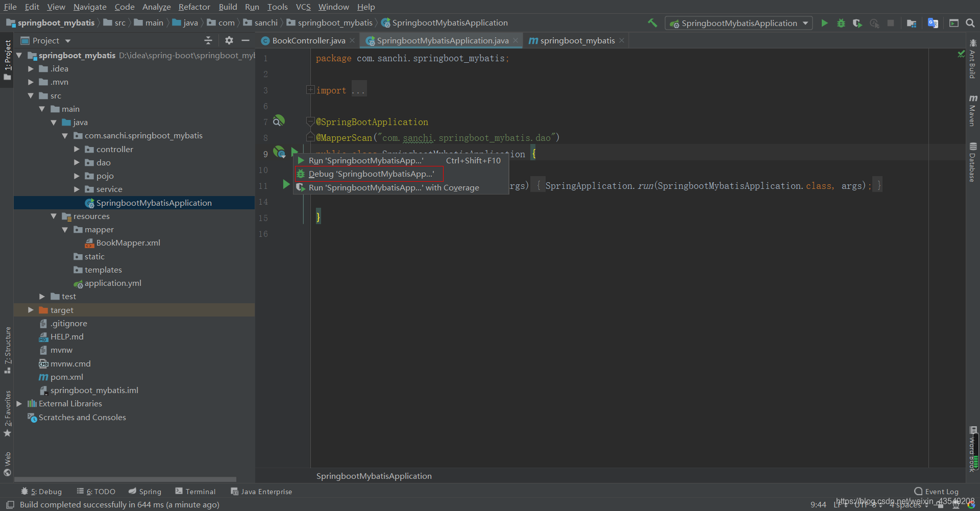Click the 9:44 caret position indicator
Image resolution: width=980 pixels, height=511 pixels.
pyautogui.click(x=818, y=504)
